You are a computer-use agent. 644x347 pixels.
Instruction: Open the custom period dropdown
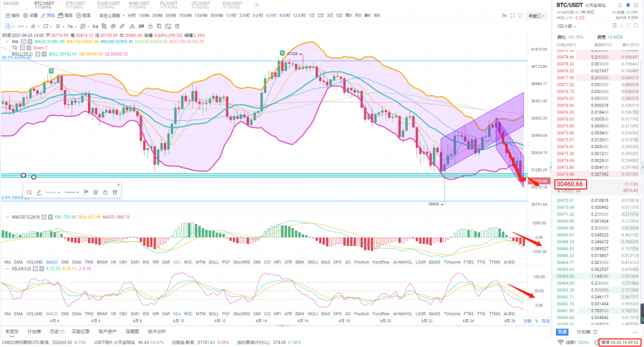tap(112, 16)
